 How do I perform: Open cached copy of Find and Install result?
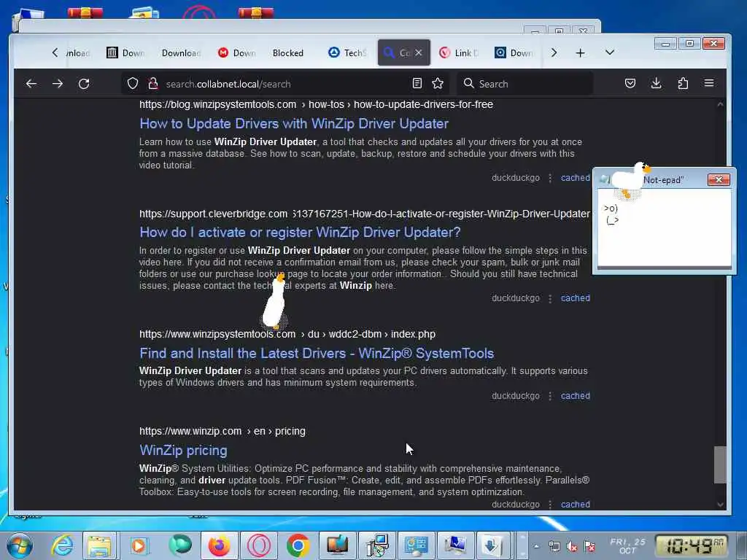pos(575,396)
